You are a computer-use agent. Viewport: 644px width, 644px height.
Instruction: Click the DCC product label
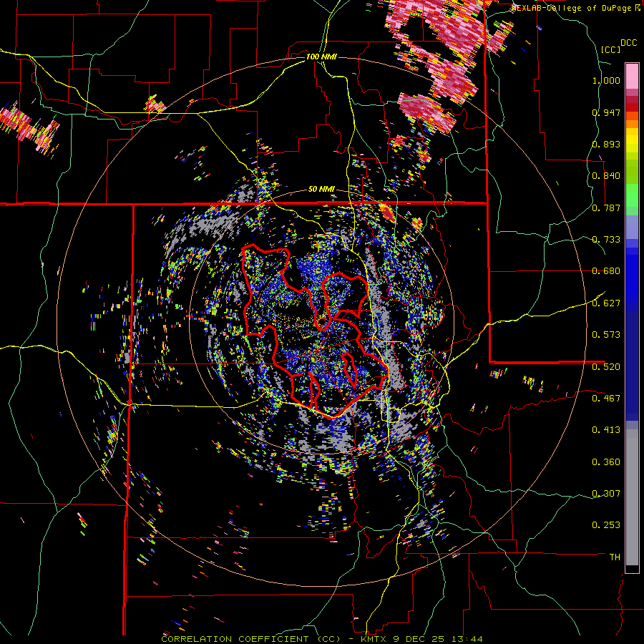click(628, 43)
